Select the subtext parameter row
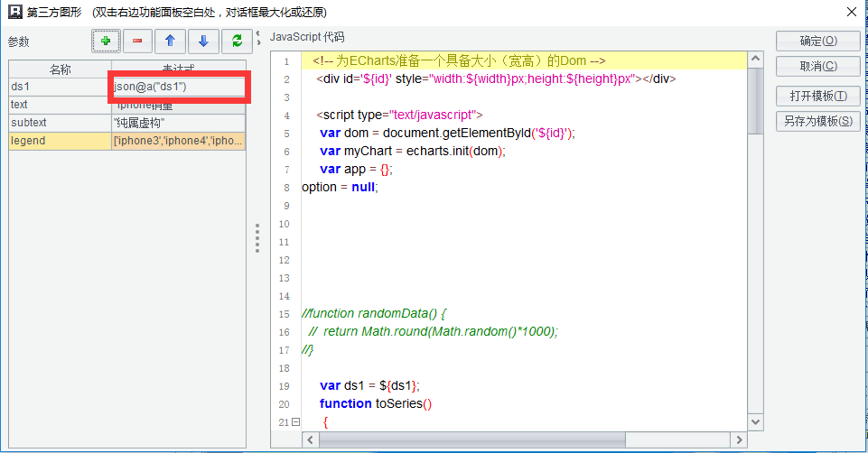This screenshot has height=453, width=868. point(59,123)
